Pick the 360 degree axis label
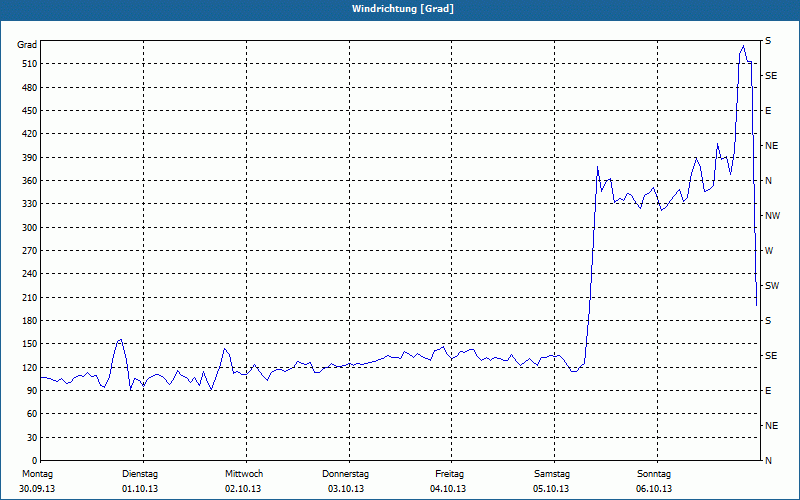 pyautogui.click(x=29, y=181)
